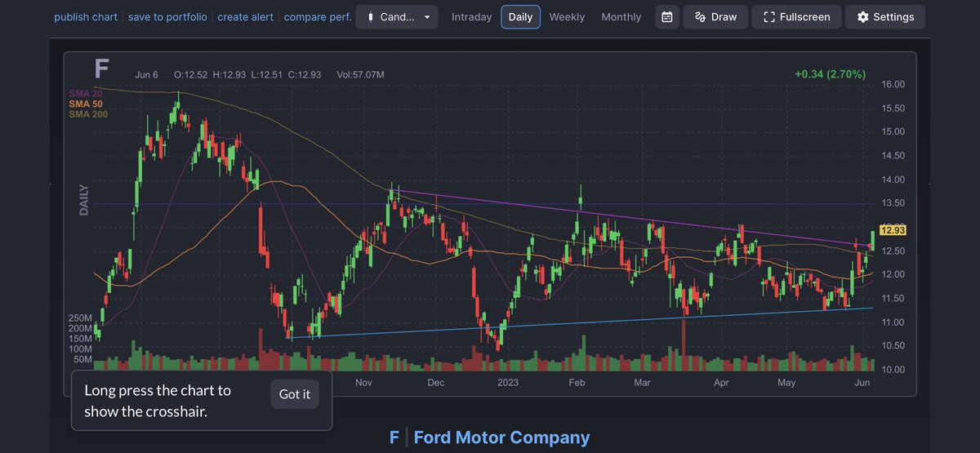Click save to portfolio link
This screenshot has width=980, height=453.
tap(167, 16)
